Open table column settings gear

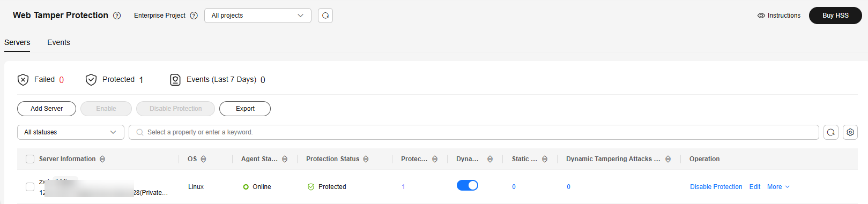850,132
